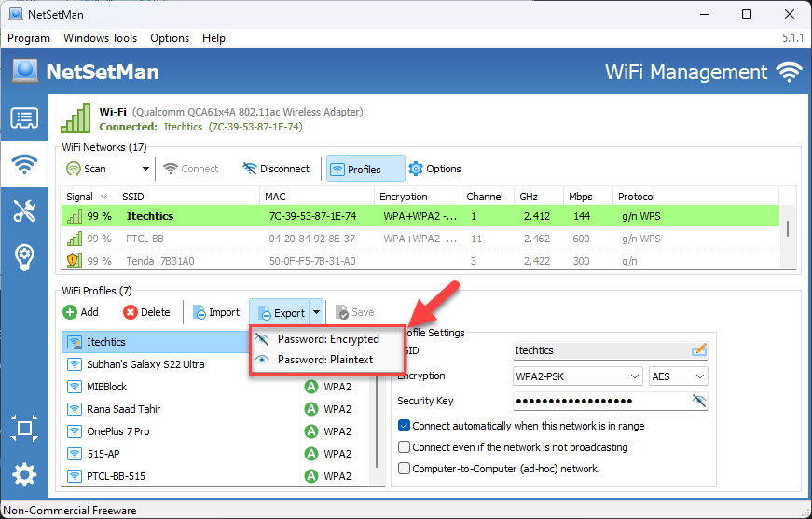Click the A badge beside OnePlus 7 Pro
Image resolution: width=812 pixels, height=519 pixels.
(x=310, y=431)
